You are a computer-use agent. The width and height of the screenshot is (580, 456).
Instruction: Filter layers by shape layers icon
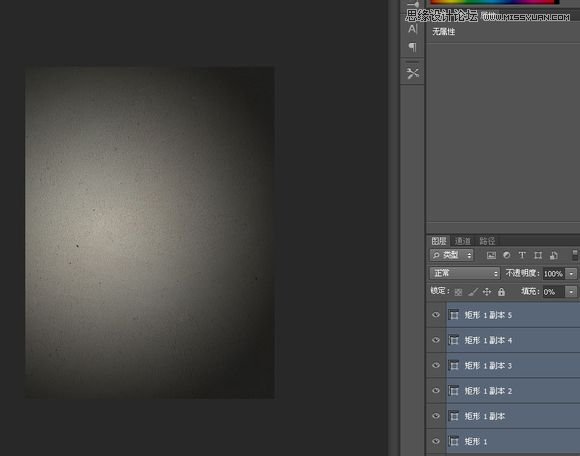[538, 255]
